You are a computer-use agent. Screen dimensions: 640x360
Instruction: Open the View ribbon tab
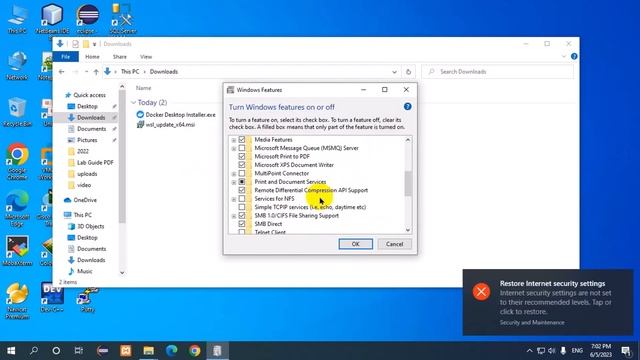146,57
